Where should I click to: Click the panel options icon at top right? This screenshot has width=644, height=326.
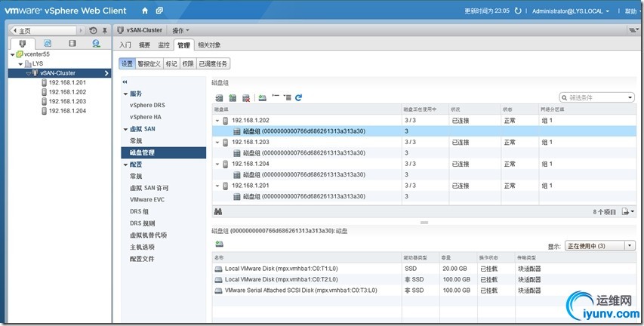(x=632, y=30)
